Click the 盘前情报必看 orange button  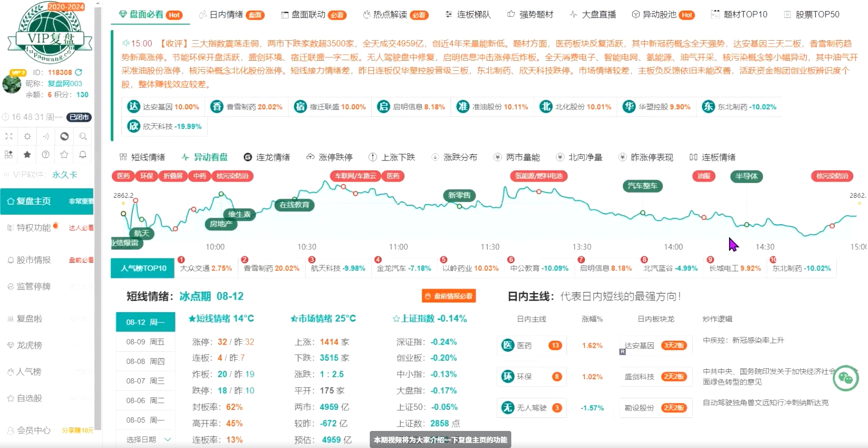point(449,296)
